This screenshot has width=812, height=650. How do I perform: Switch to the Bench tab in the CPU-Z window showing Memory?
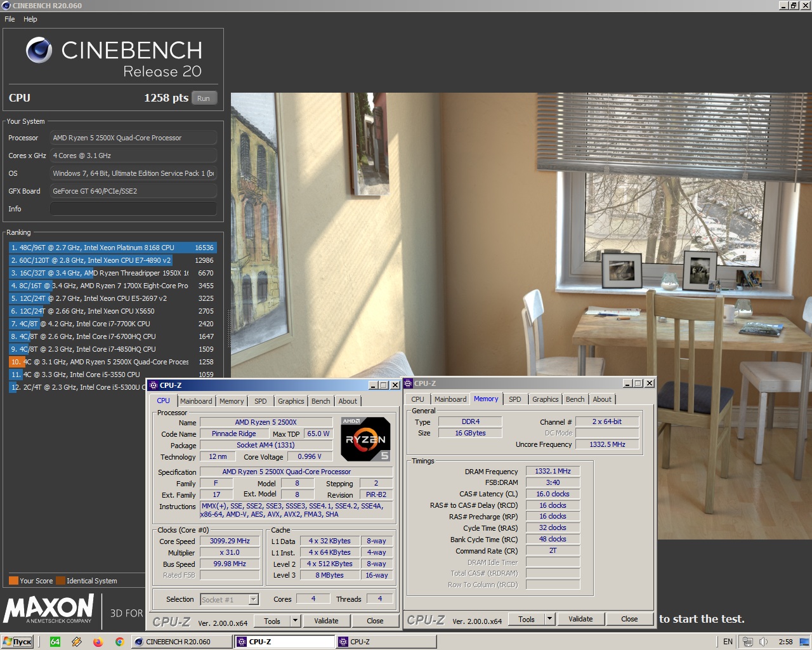click(575, 399)
